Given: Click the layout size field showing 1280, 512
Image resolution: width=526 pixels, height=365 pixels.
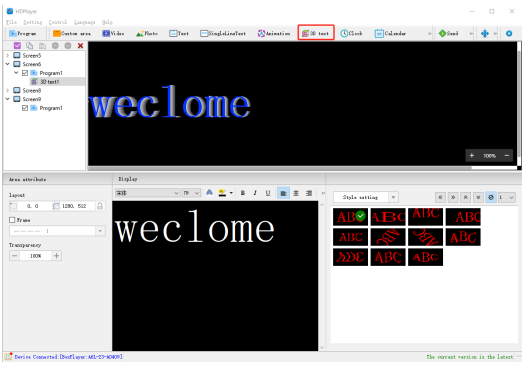Looking at the screenshot, I should click(74, 206).
